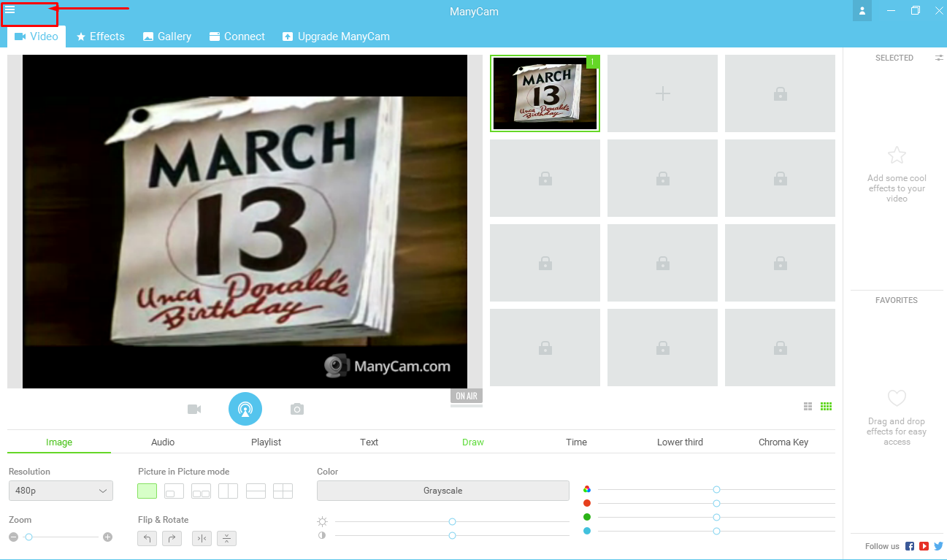Select single full-frame picture mode

coord(147,491)
